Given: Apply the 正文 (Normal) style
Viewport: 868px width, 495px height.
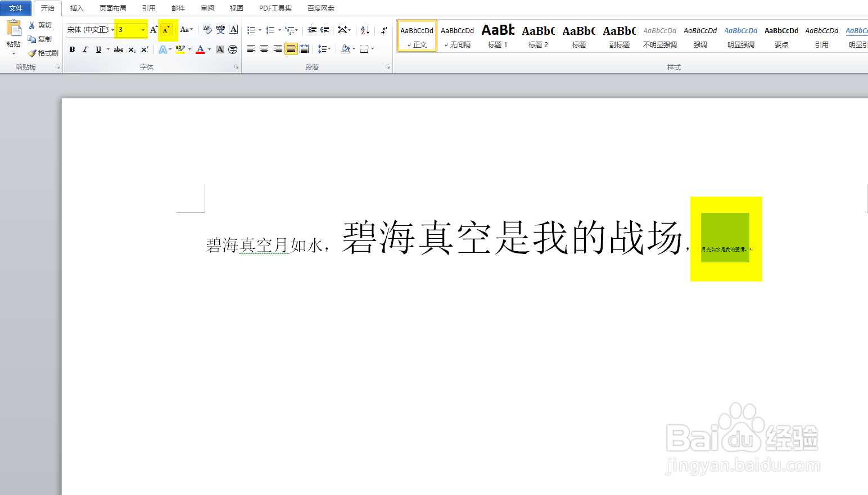Looking at the screenshot, I should coord(417,36).
